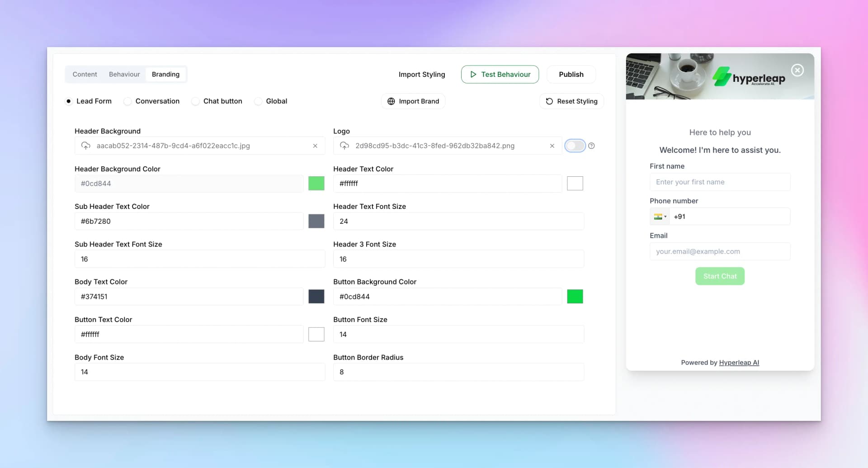Switch to the Content tab
Image resolution: width=868 pixels, height=468 pixels.
85,74
